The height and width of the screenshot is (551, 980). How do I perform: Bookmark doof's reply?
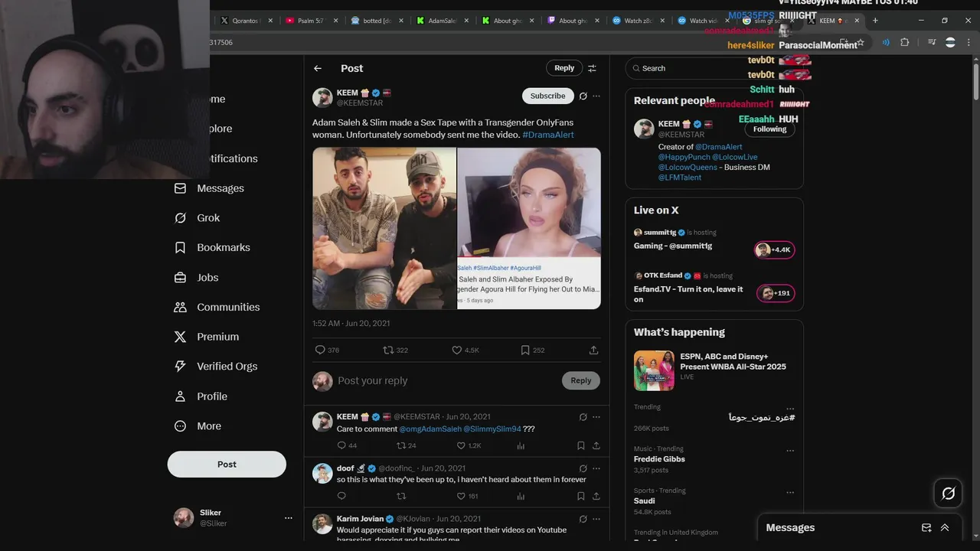pos(581,496)
